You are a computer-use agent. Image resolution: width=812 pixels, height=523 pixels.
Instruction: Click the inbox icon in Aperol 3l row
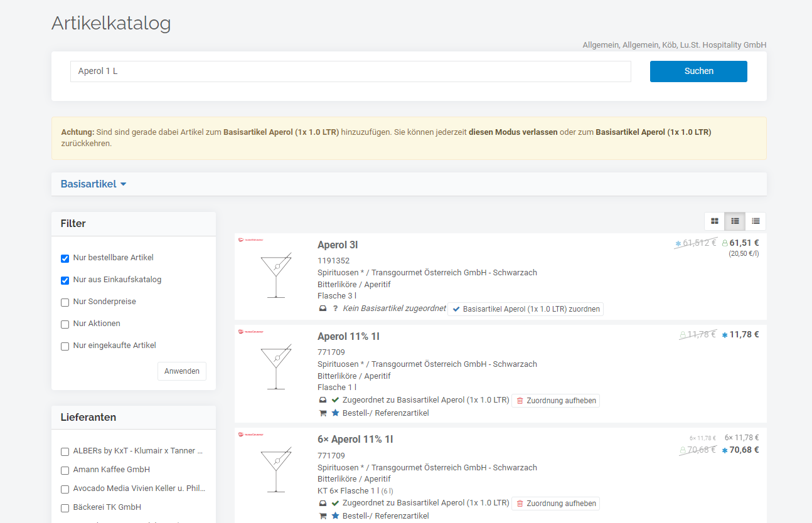point(323,309)
